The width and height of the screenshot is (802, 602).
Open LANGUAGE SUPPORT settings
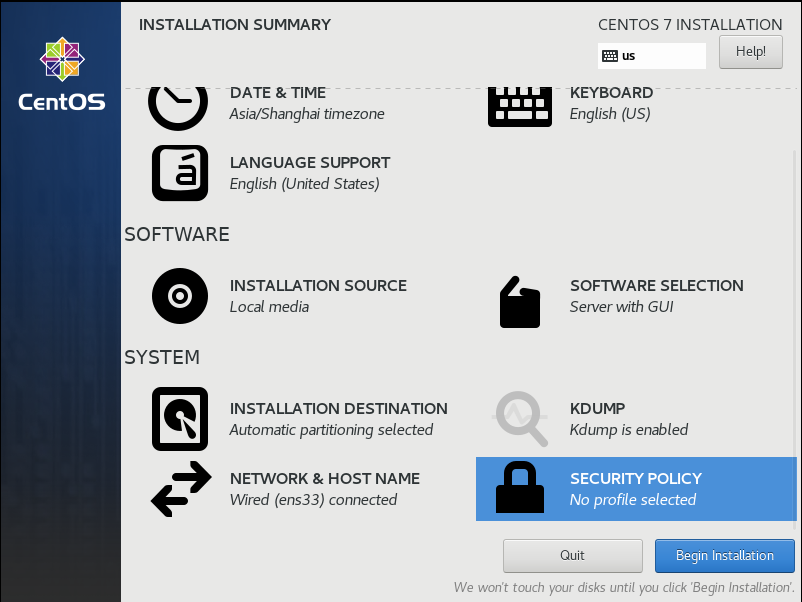click(309, 163)
